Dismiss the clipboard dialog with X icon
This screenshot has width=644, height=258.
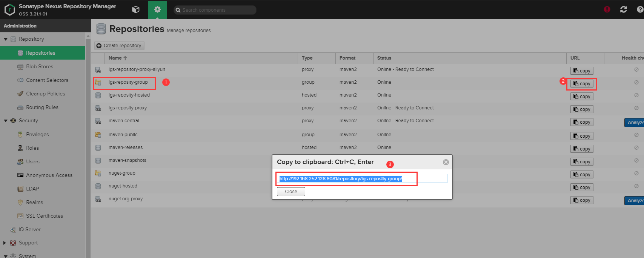coord(446,162)
